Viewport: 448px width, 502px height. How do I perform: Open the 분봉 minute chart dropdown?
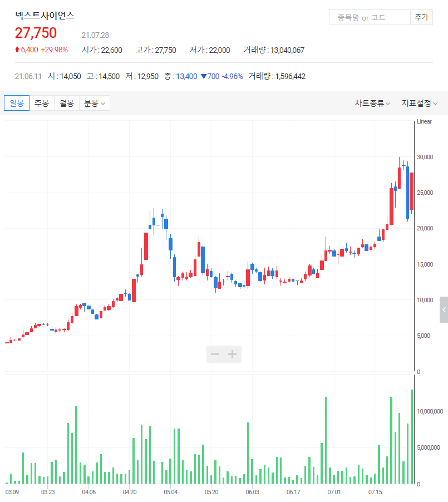click(x=95, y=103)
